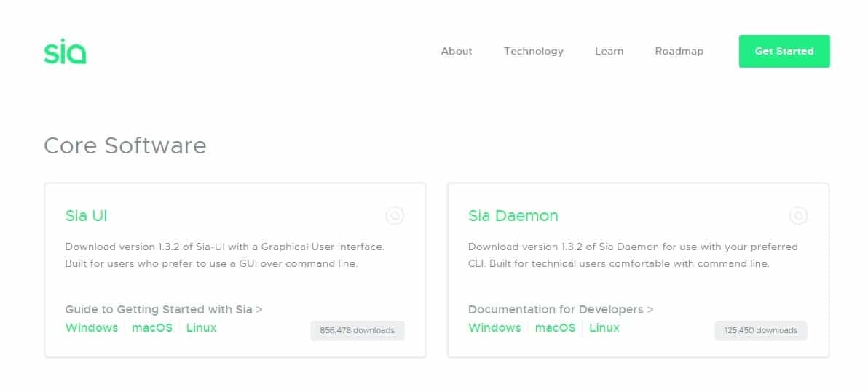The height and width of the screenshot is (392, 868).
Task: Go to the Technology page
Action: (x=534, y=52)
